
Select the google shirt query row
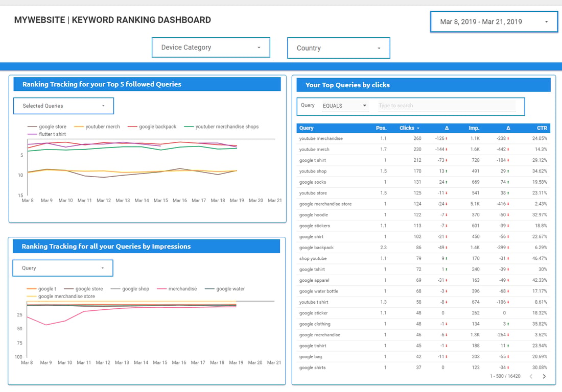(424, 237)
